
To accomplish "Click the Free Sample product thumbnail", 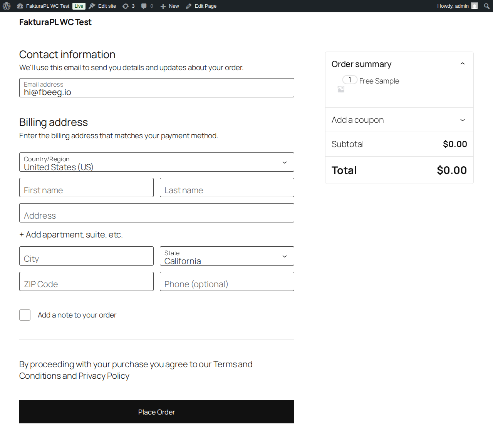I will (x=341, y=89).
